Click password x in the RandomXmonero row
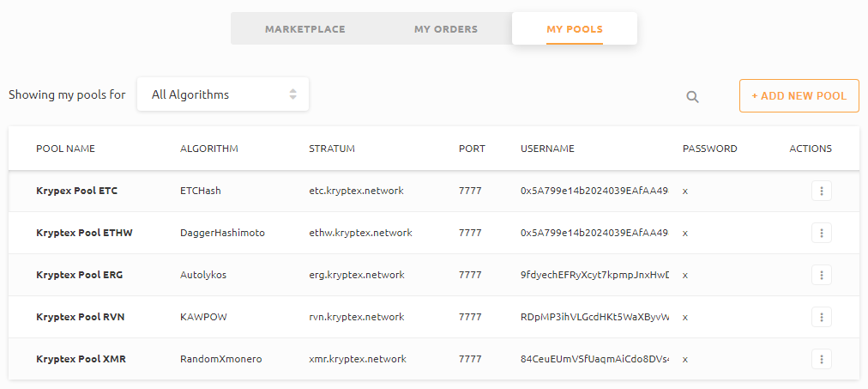Viewport: 868px width, 389px height. (685, 360)
